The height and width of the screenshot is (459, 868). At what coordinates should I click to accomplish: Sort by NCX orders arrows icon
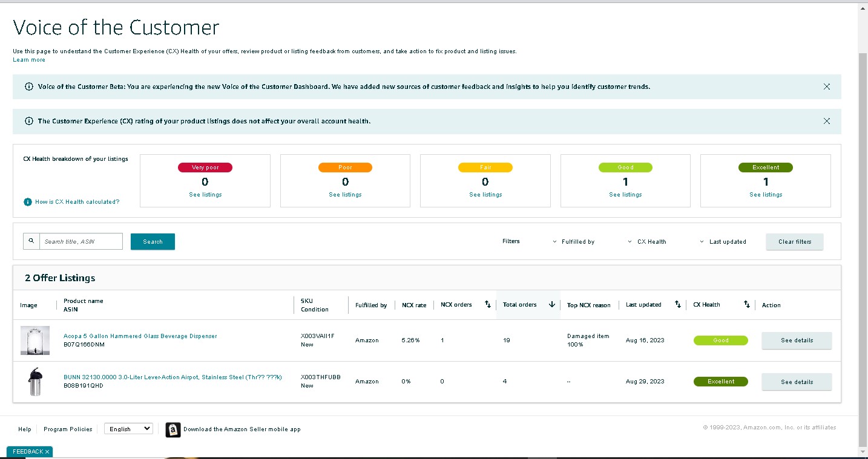pyautogui.click(x=487, y=305)
